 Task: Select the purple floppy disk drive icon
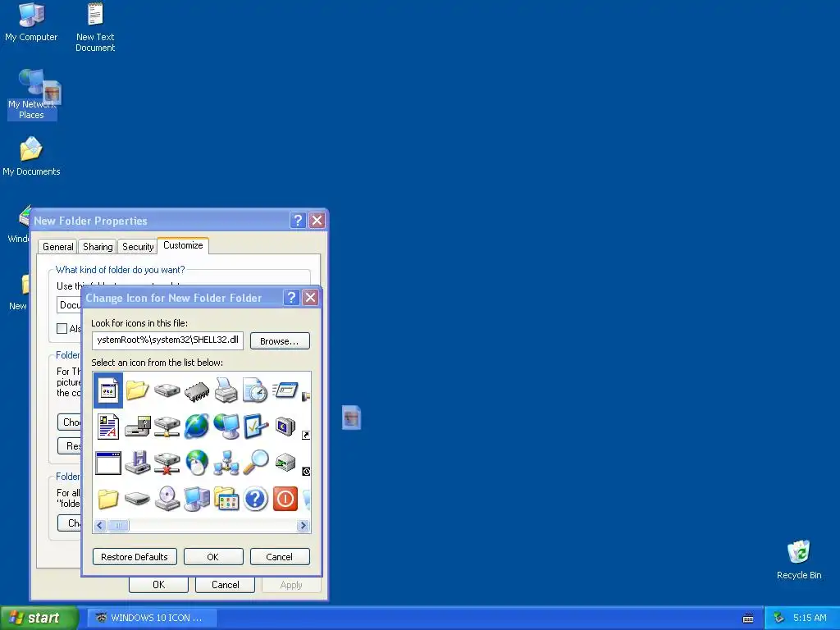138,463
